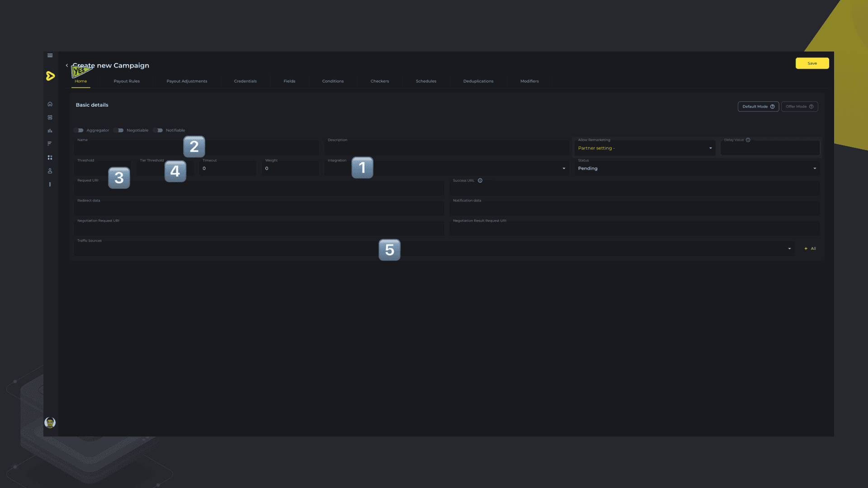The width and height of the screenshot is (868, 488).
Task: Toggle the Notifiable switch
Action: tap(158, 131)
